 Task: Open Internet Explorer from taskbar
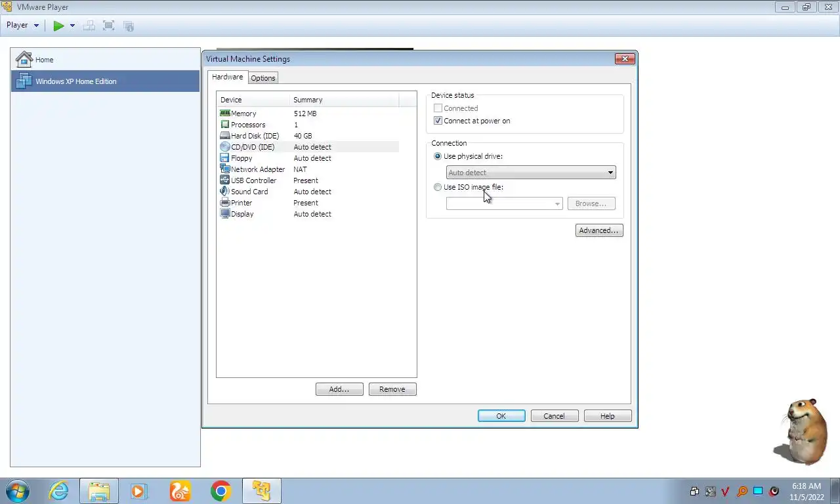(x=58, y=491)
